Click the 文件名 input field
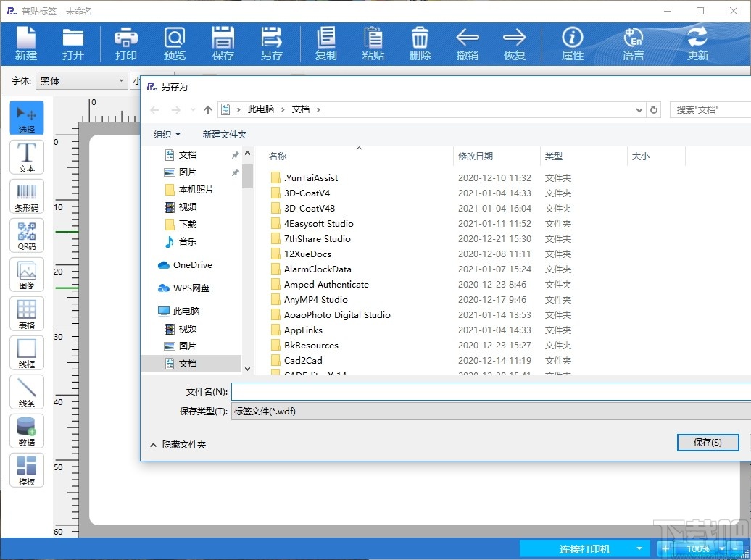751x560 pixels. 491,391
